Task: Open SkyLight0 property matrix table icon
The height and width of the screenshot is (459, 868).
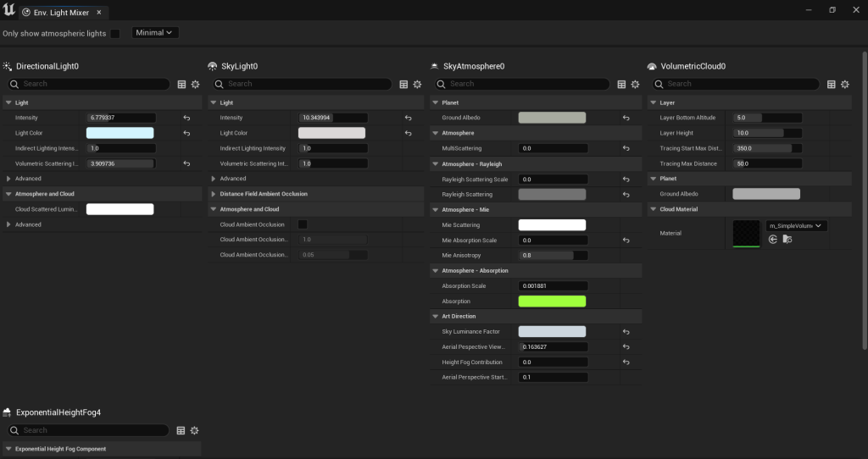Action: pyautogui.click(x=403, y=84)
